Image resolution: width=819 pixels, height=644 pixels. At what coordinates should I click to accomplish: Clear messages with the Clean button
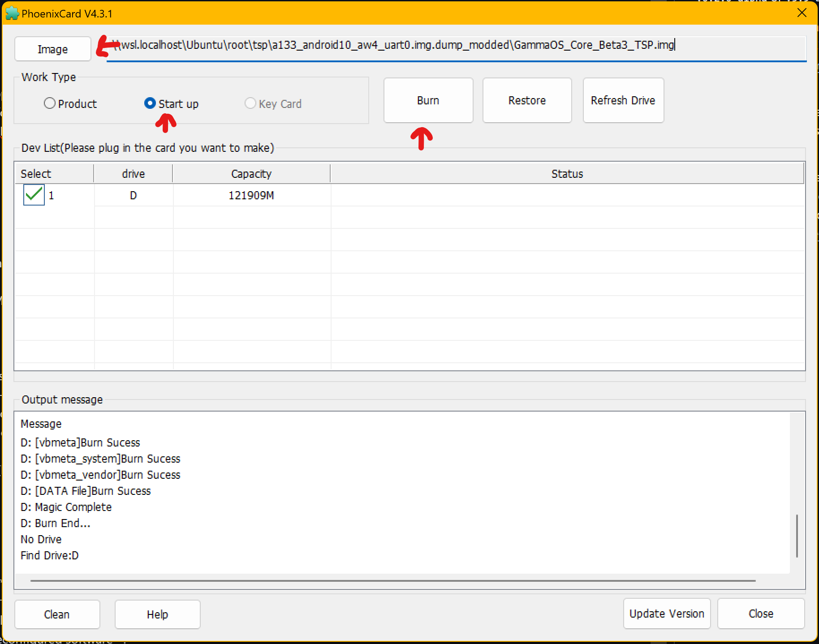57,614
